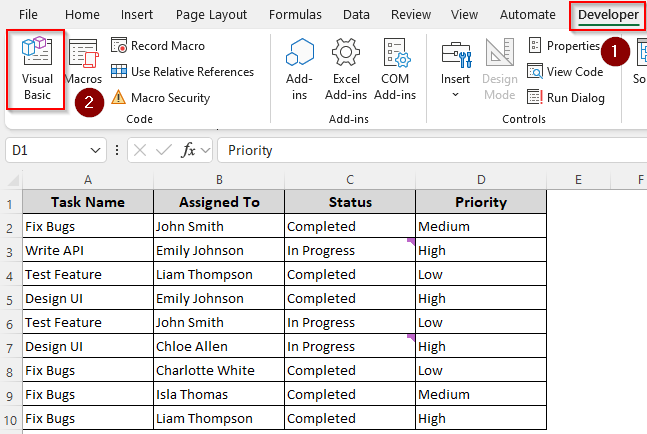
Task: Select cell containing Charlotte White
Action: (x=219, y=370)
